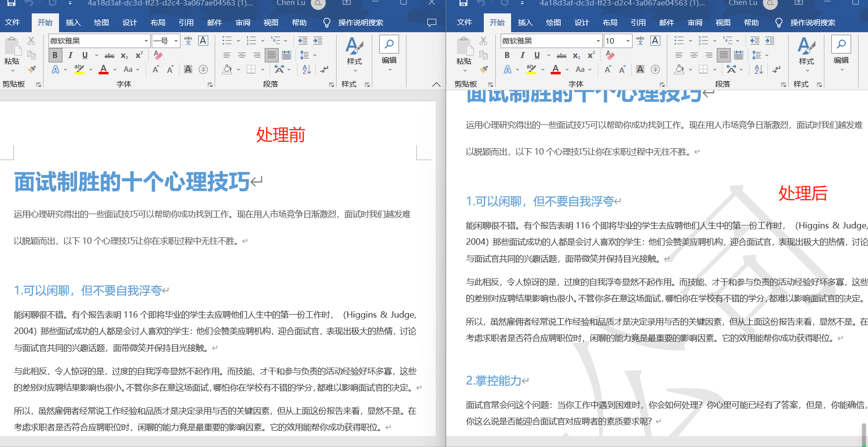Click the text highlight color icon

[x=78, y=69]
